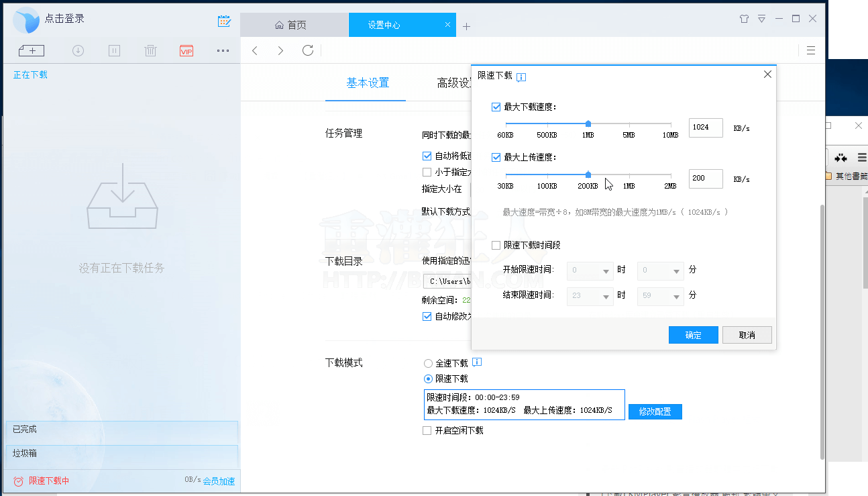Go forward with the right arrow
The image size is (868, 496).
coord(280,50)
